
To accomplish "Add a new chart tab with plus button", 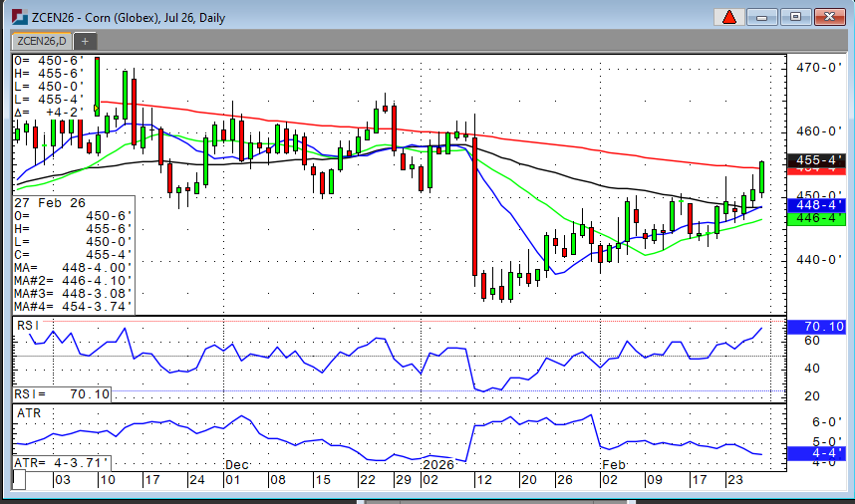I will [x=85, y=41].
